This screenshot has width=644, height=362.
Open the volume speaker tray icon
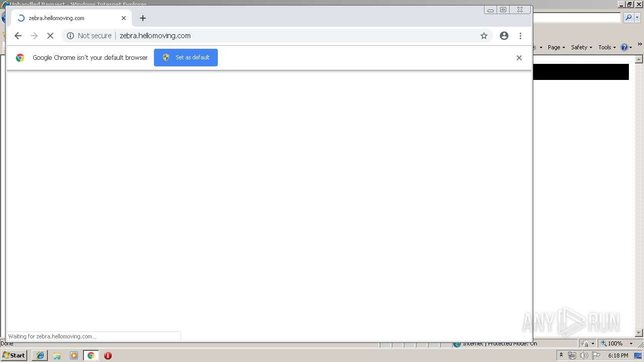[584, 355]
